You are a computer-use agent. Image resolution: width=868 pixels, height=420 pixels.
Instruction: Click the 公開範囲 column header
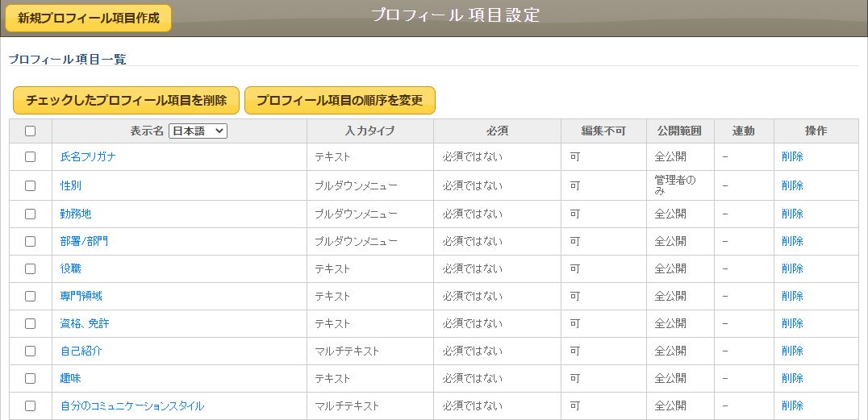click(680, 131)
